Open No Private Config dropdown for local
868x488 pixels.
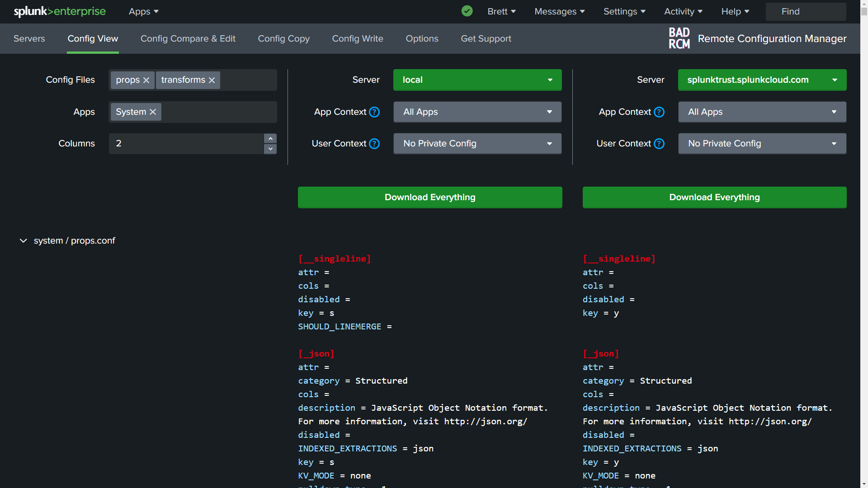pyautogui.click(x=477, y=144)
